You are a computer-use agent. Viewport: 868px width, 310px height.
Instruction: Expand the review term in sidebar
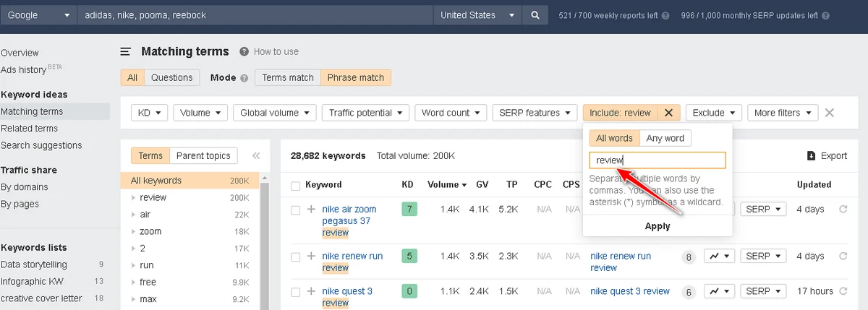pyautogui.click(x=134, y=197)
